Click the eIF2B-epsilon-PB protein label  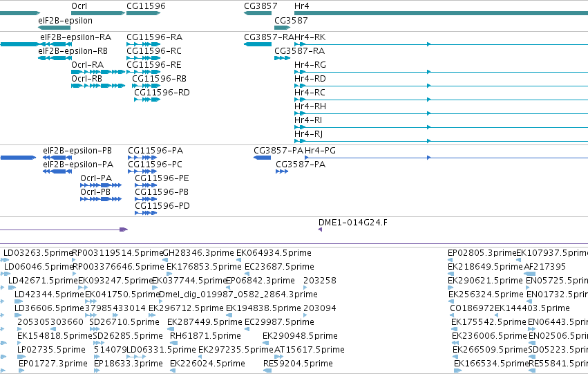[77, 151]
